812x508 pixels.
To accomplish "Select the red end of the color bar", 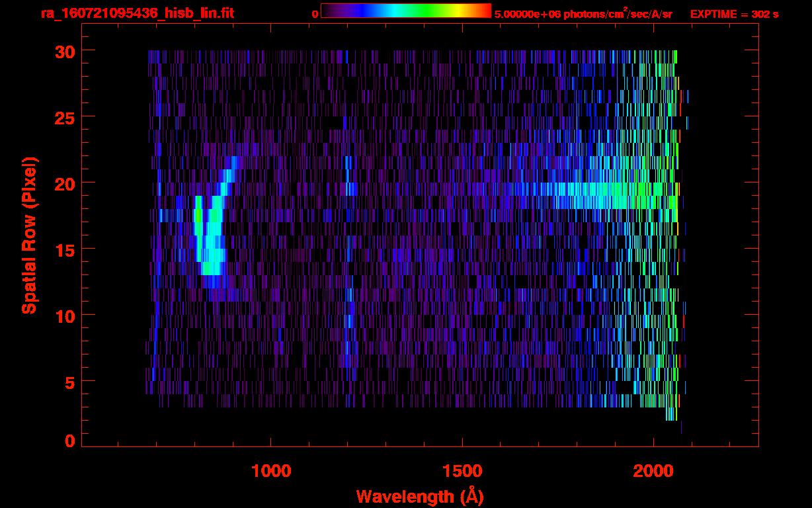I will click(485, 11).
